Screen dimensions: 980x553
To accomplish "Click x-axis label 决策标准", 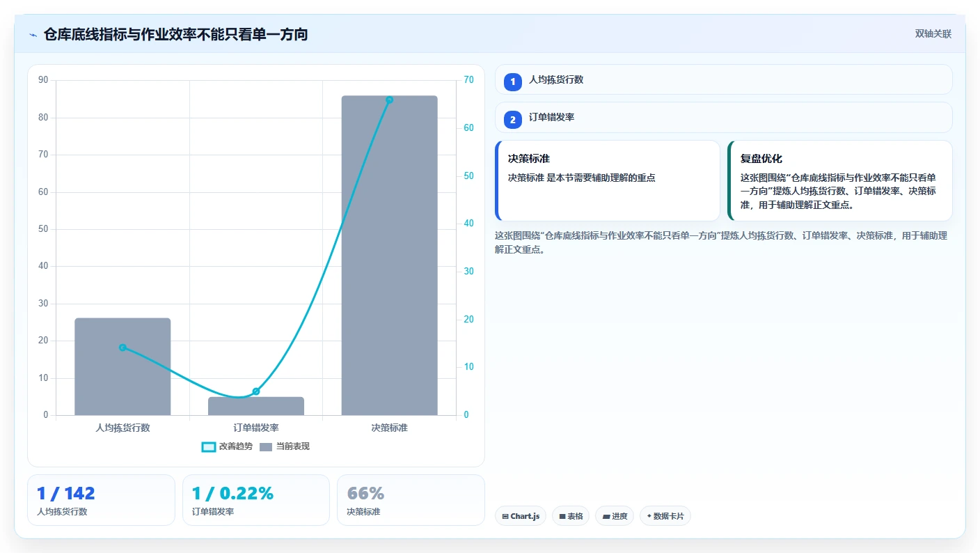I will tap(389, 428).
